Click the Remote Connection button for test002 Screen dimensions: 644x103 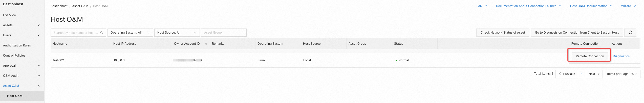(x=590, y=56)
